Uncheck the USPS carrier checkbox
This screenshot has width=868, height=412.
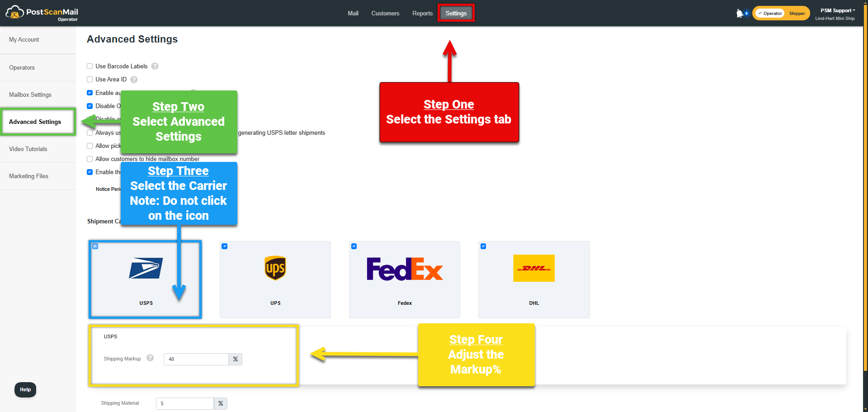[x=95, y=246]
